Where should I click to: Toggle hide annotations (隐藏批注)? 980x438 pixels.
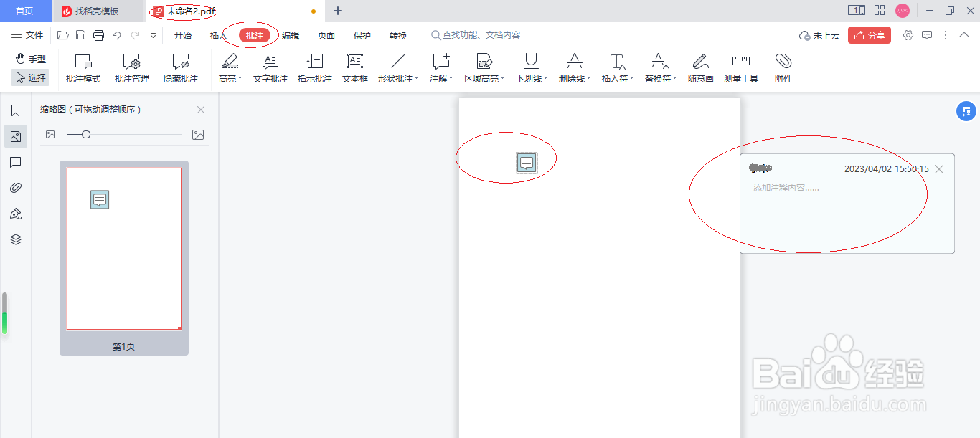coord(181,69)
